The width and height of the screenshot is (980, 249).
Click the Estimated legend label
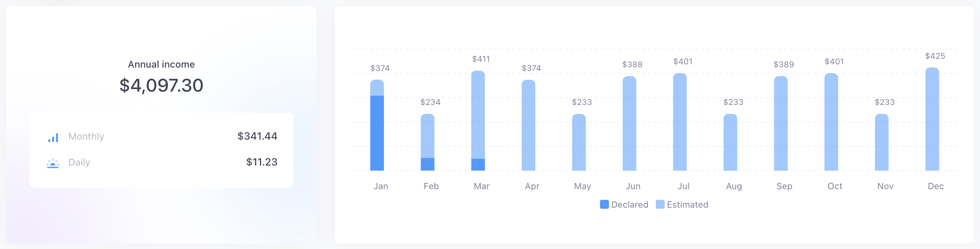click(687, 205)
